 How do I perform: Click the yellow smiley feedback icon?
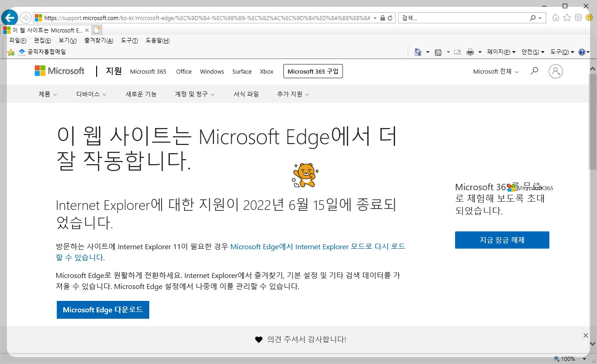coord(589,17)
